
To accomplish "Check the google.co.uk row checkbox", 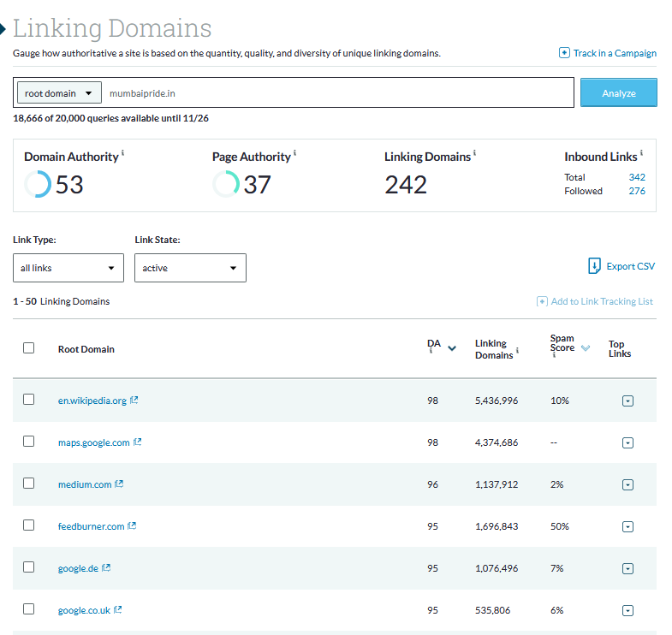I will [29, 608].
